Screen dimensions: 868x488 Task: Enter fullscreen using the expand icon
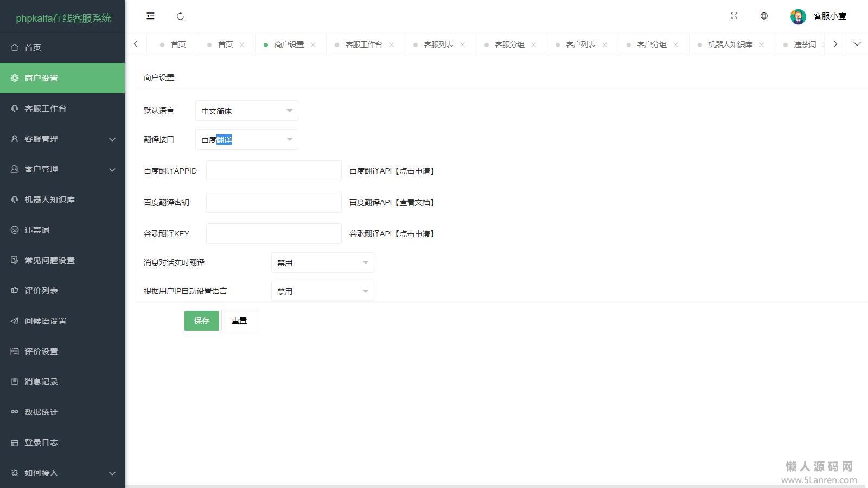(x=734, y=16)
